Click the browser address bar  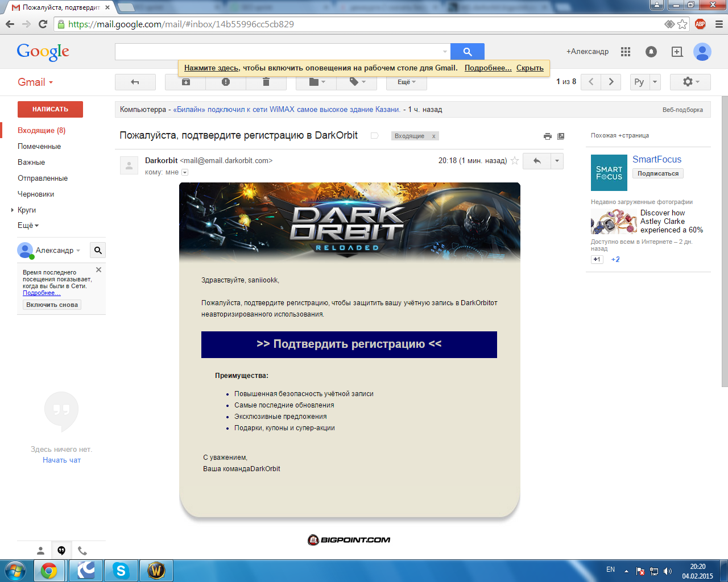click(358, 24)
